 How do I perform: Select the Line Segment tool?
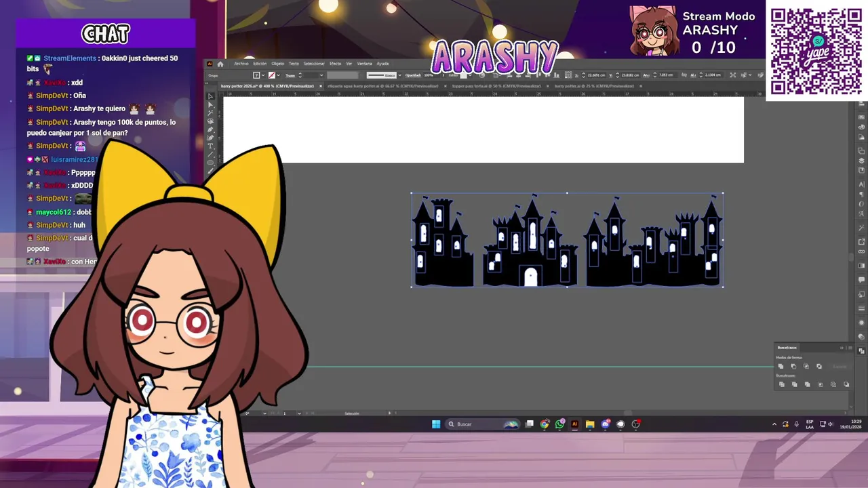click(x=210, y=154)
